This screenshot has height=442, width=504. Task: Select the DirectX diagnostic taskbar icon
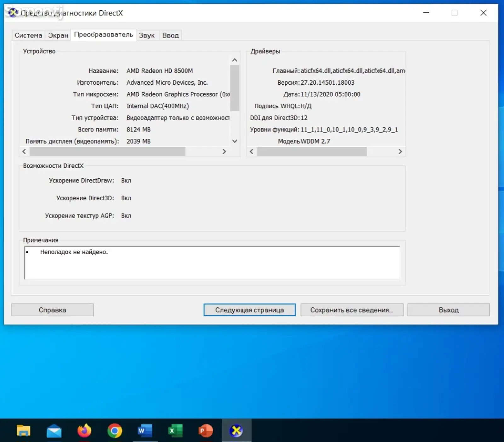(x=236, y=431)
